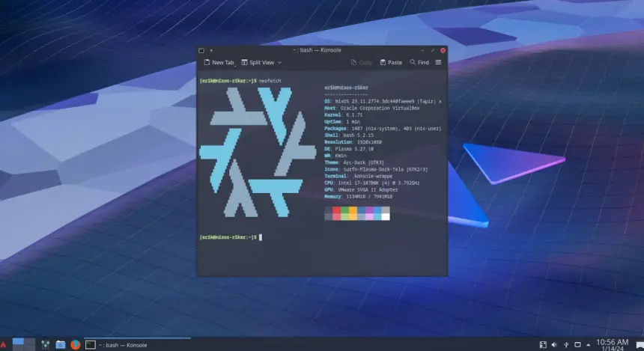The height and width of the screenshot is (351, 644).
Task: Click the 'Terminal: .konsole-wrappe' line
Action: [358, 176]
